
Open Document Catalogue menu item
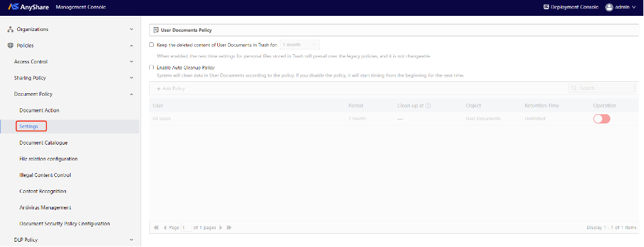pos(44,143)
